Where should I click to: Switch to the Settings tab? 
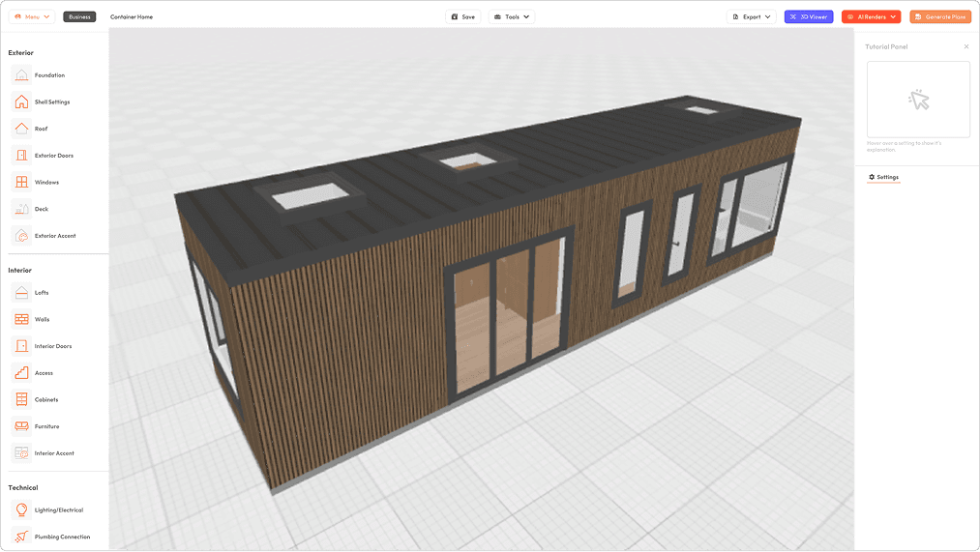884,177
